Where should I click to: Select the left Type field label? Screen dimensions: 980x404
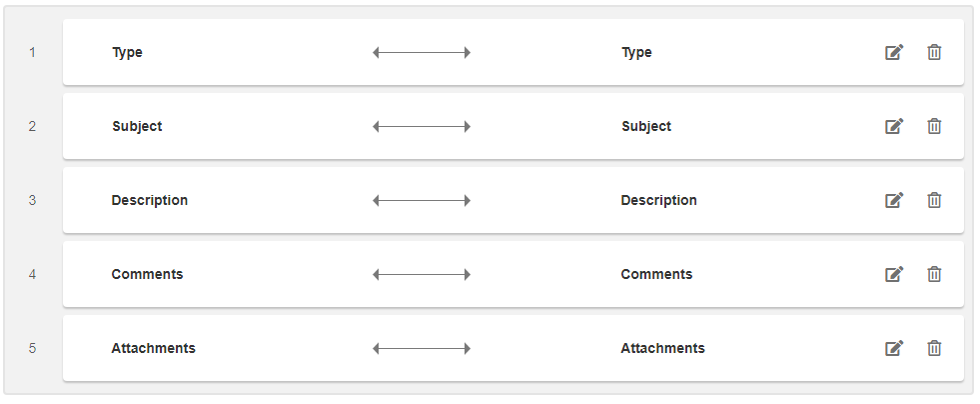[x=127, y=52]
